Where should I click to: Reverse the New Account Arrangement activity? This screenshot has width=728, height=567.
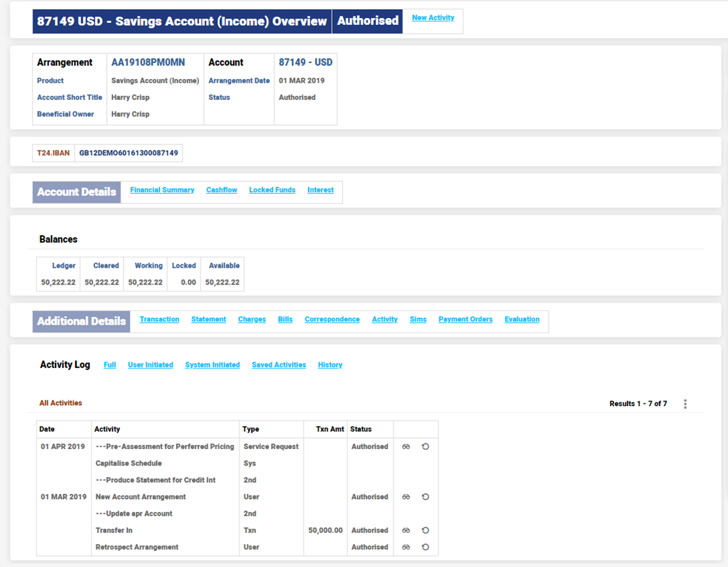pyautogui.click(x=425, y=497)
